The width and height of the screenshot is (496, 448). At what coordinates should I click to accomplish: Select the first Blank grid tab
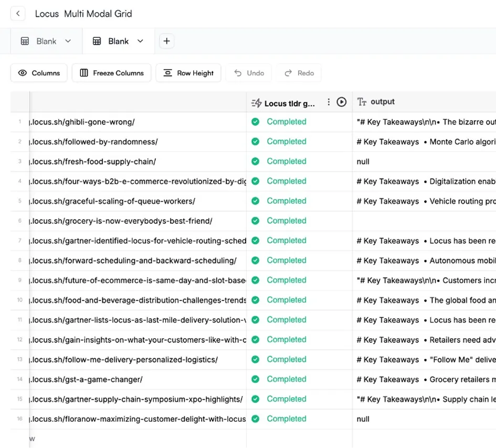point(46,41)
